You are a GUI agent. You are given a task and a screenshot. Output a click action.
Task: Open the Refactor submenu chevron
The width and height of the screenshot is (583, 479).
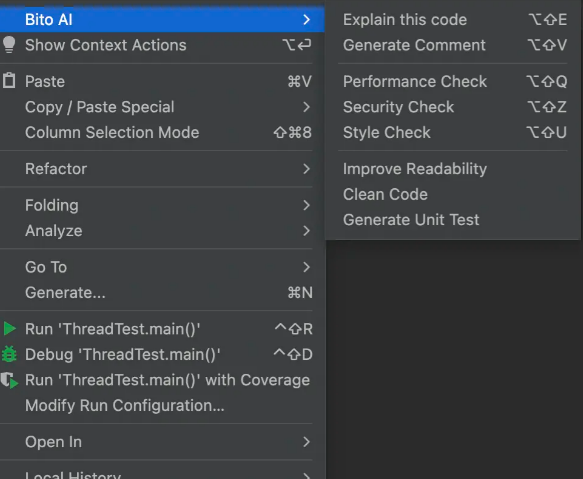(x=306, y=169)
